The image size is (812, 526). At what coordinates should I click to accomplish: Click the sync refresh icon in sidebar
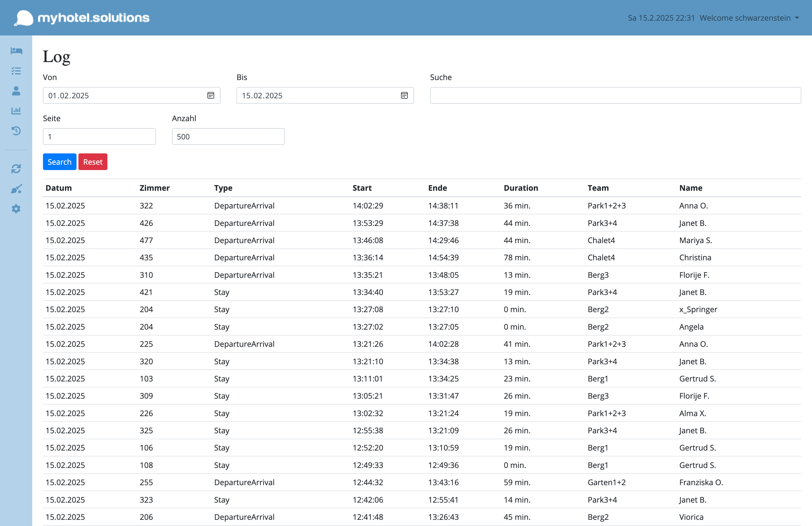[16, 169]
